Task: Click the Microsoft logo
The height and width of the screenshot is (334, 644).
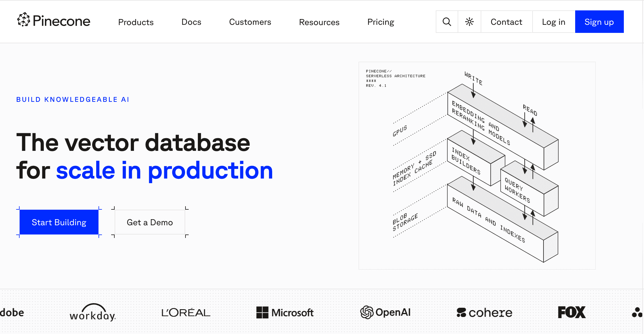Action: pyautogui.click(x=285, y=312)
